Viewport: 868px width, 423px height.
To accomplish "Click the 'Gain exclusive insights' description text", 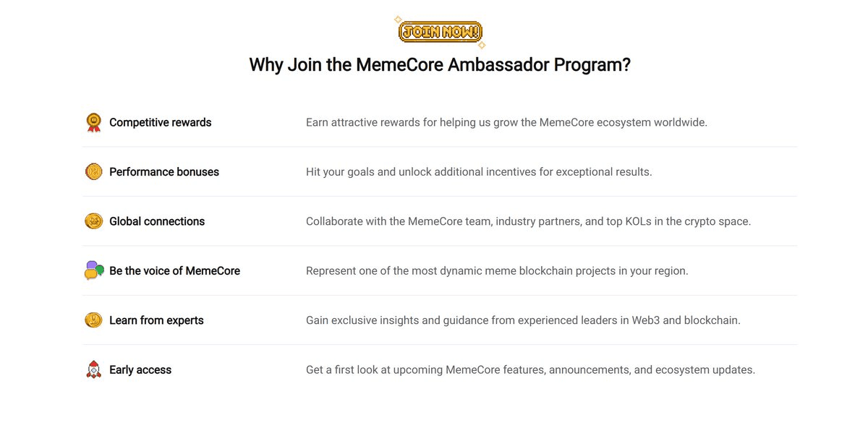I will click(x=523, y=320).
